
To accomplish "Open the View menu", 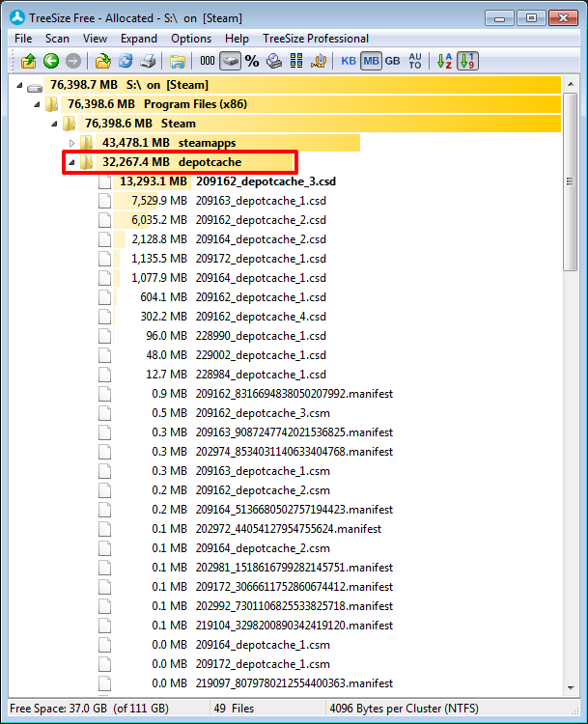I will [96, 39].
